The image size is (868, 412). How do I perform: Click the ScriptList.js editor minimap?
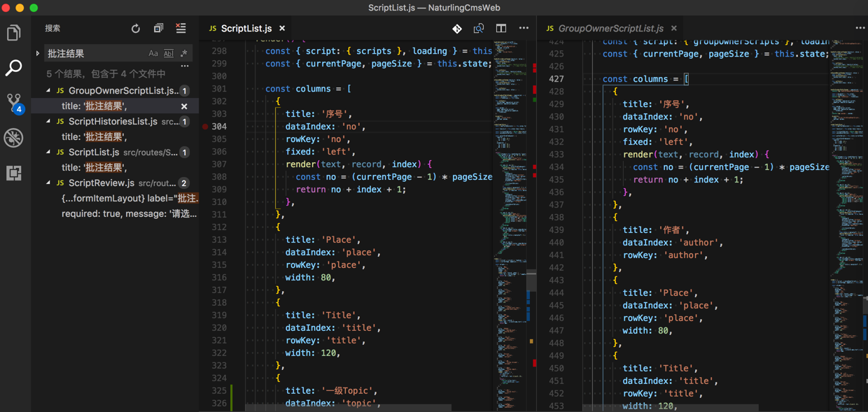point(510,225)
